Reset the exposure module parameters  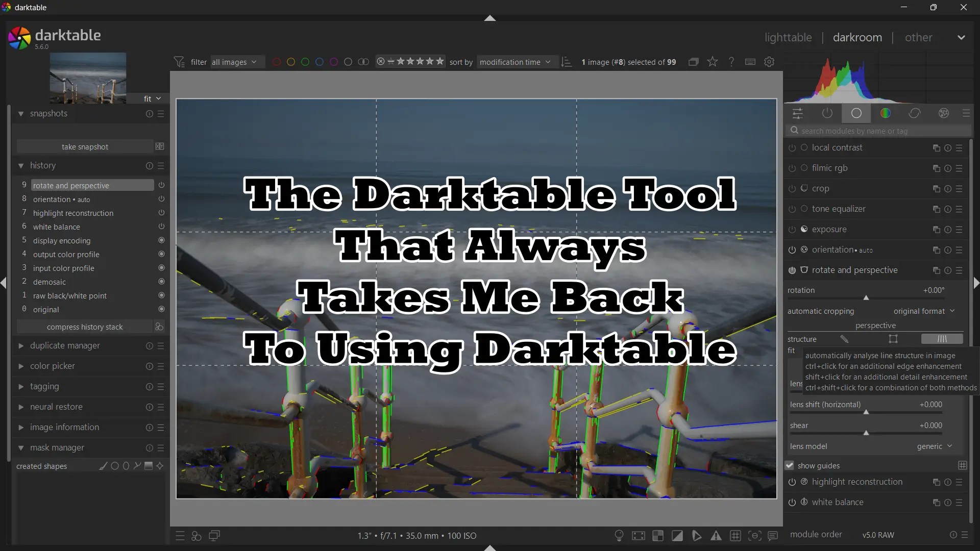pos(948,230)
